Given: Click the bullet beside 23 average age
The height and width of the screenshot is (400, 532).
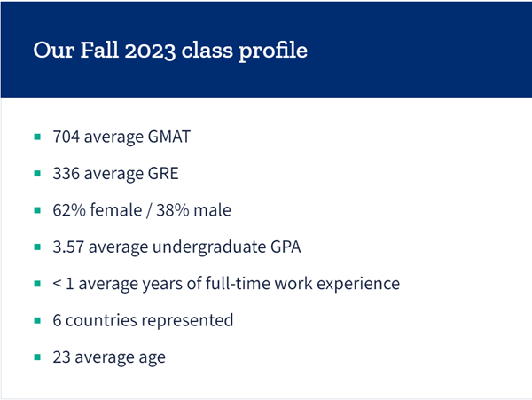Looking at the screenshot, I should point(37,357).
